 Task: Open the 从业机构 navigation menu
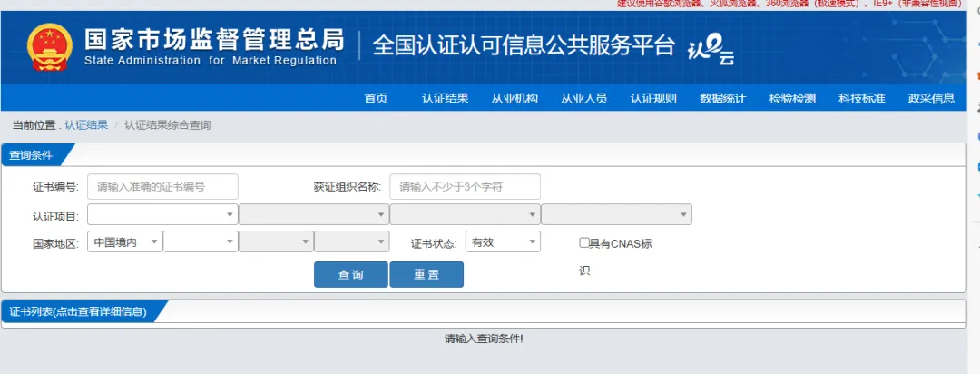[514, 98]
